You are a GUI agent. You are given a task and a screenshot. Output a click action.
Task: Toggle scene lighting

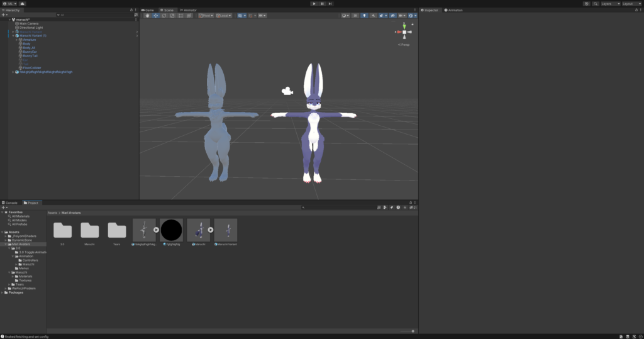(365, 15)
